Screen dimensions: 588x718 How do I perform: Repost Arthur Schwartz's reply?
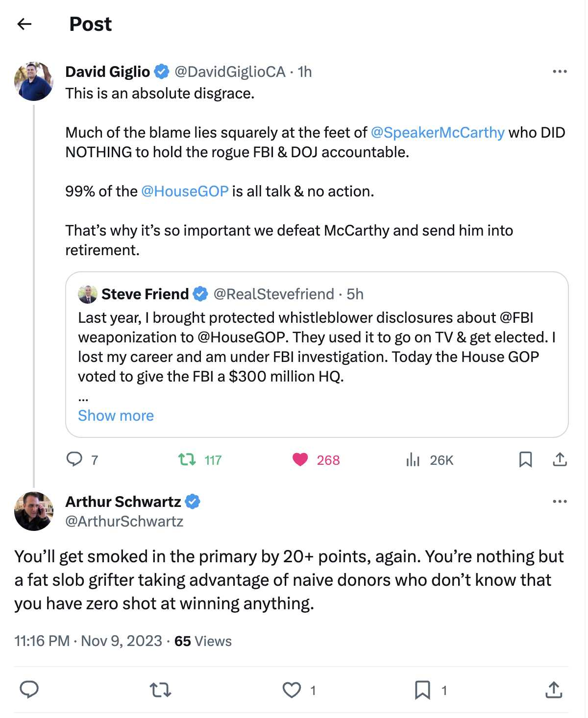pyautogui.click(x=160, y=690)
